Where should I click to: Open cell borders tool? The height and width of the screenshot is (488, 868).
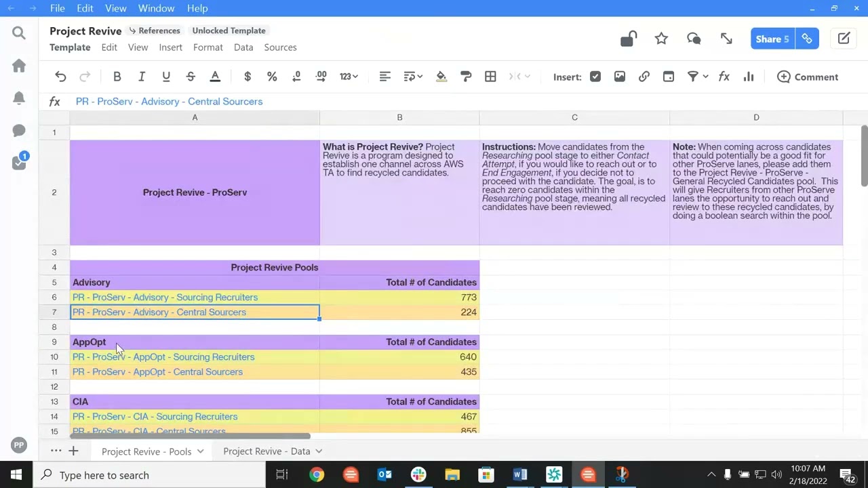[x=490, y=77]
